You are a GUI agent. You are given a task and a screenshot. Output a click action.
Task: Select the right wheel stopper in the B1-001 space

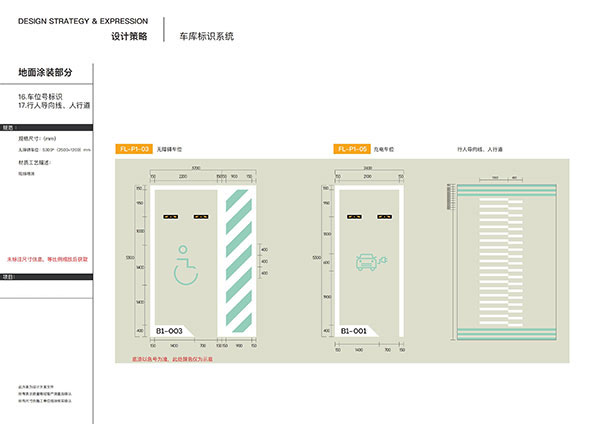(x=385, y=217)
